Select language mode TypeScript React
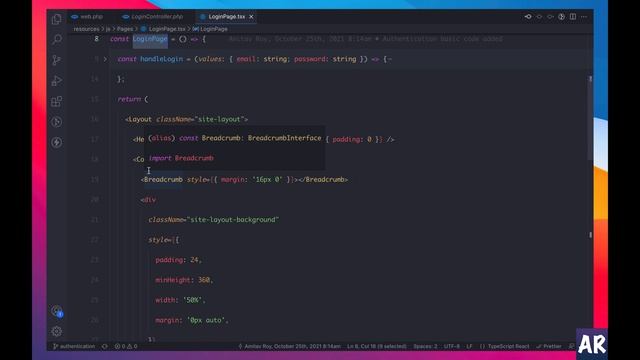 click(x=504, y=346)
